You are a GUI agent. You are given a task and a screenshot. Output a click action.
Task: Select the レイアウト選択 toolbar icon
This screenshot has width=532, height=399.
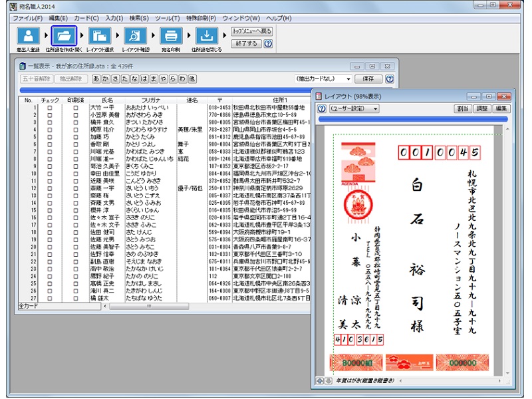tap(100, 36)
